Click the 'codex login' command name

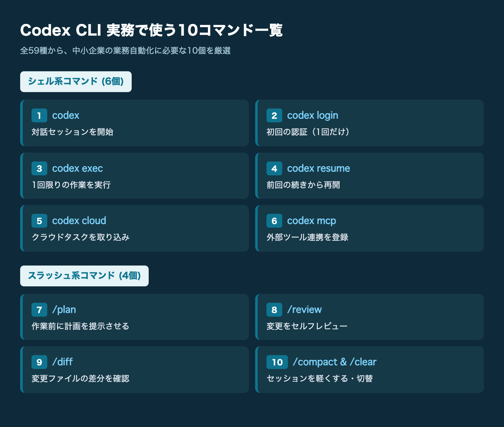313,116
